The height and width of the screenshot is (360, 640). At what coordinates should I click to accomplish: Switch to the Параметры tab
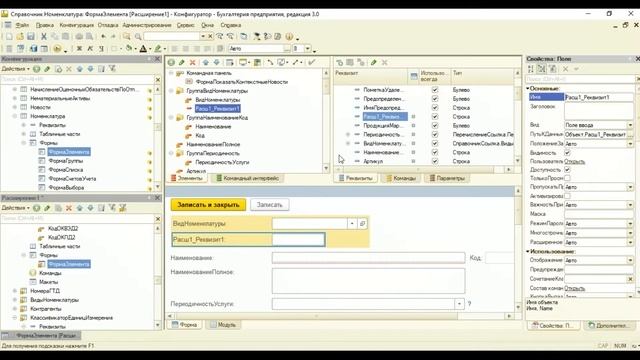tap(447, 178)
